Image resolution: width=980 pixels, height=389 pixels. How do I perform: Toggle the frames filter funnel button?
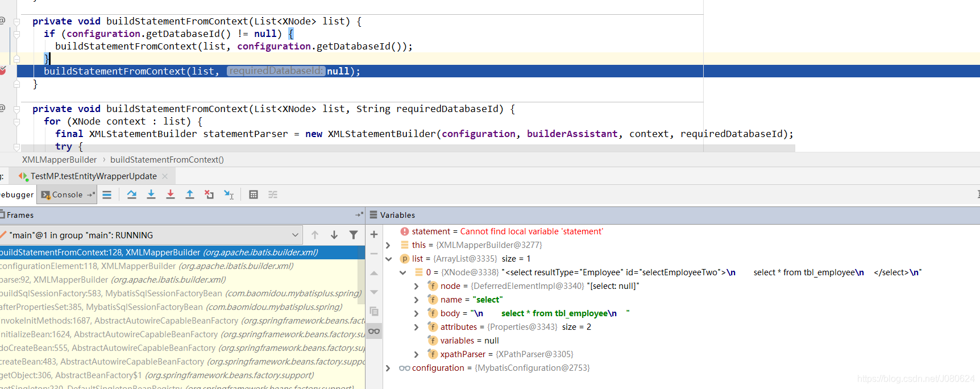coord(354,235)
